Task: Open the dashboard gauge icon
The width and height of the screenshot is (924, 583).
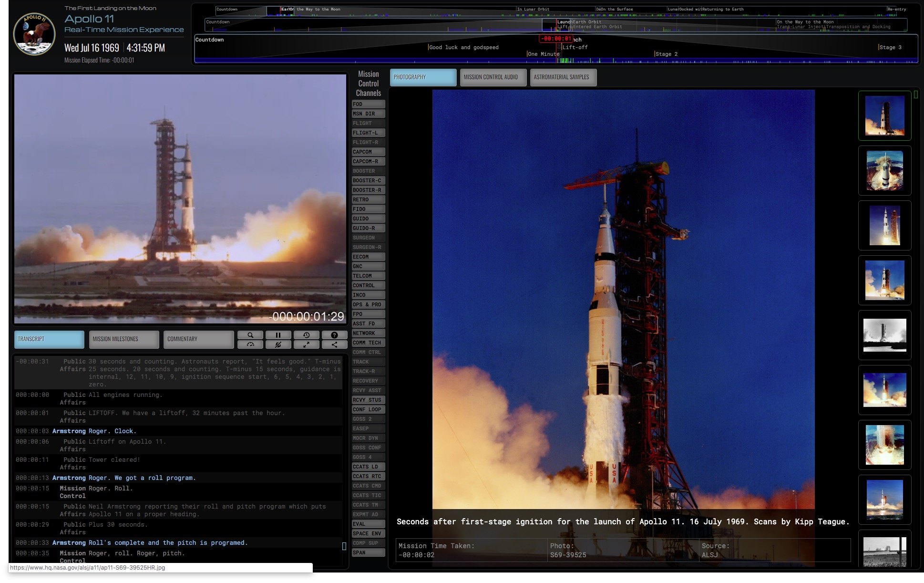Action: [x=250, y=344]
